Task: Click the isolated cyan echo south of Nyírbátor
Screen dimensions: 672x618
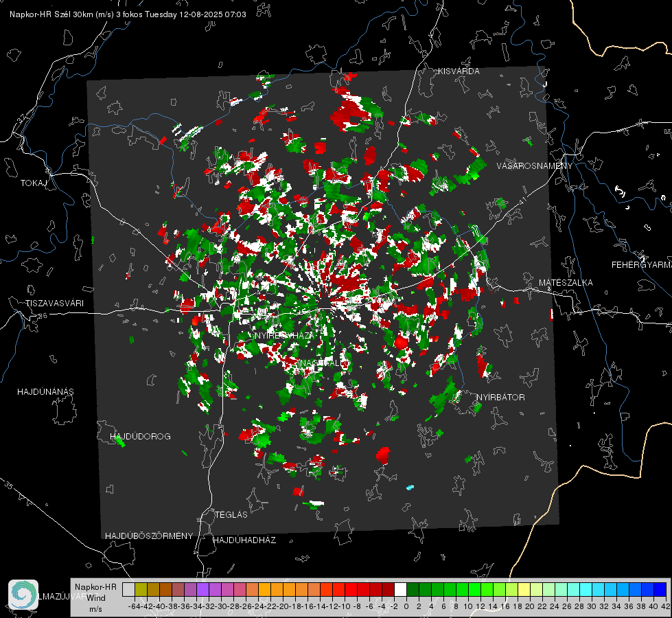Action: [x=410, y=488]
